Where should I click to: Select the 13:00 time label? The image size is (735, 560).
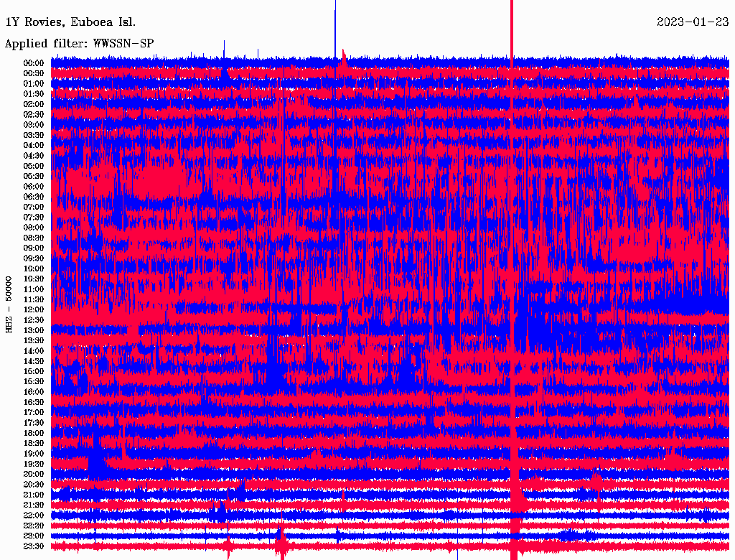coord(34,331)
